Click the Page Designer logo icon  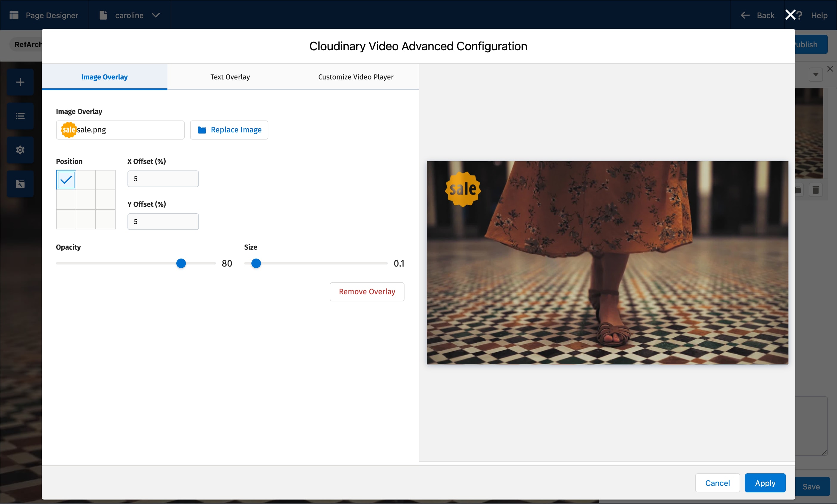pyautogui.click(x=14, y=15)
